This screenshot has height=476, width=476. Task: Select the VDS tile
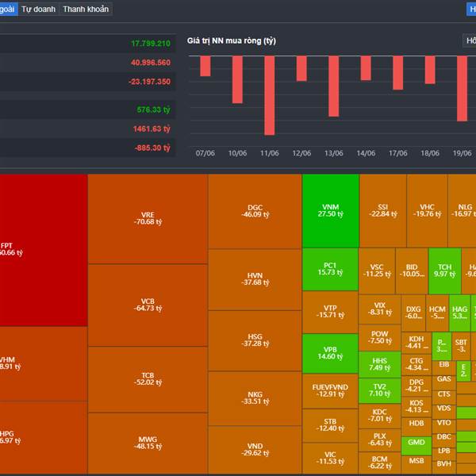tap(443, 412)
